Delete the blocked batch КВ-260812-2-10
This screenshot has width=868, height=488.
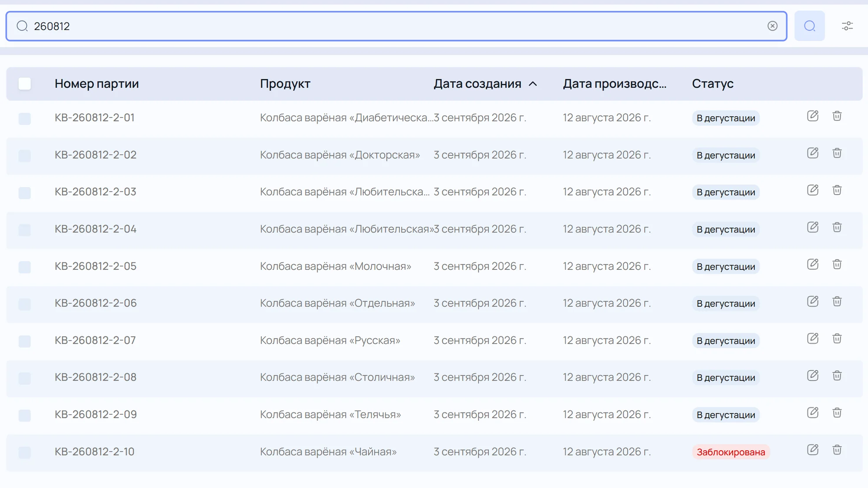(837, 450)
